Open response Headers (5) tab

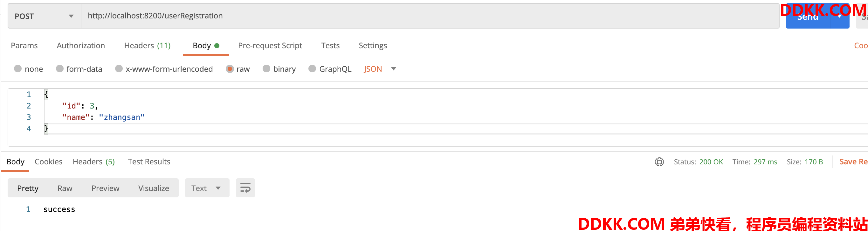click(x=94, y=162)
